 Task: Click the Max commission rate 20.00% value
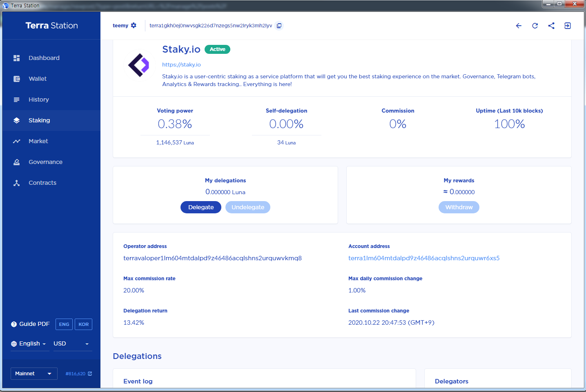click(x=134, y=290)
